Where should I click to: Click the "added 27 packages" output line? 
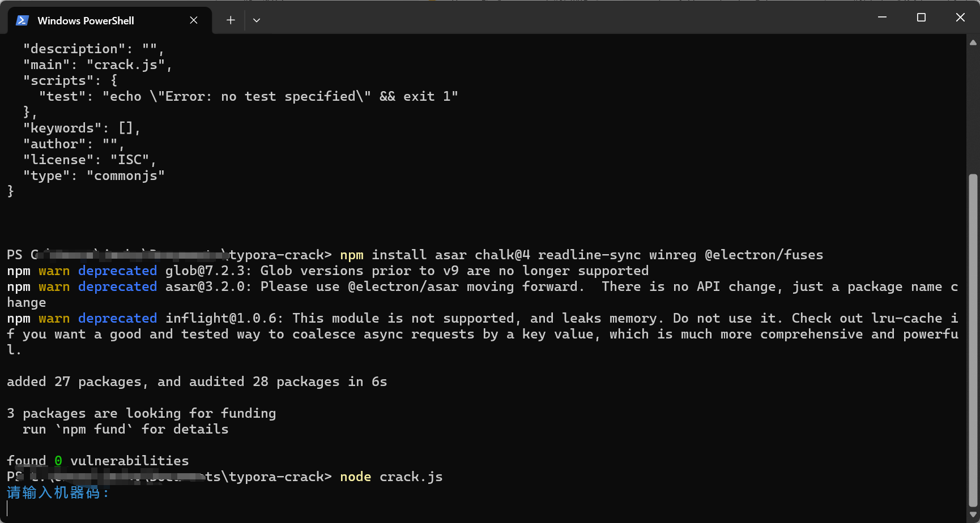tap(197, 381)
